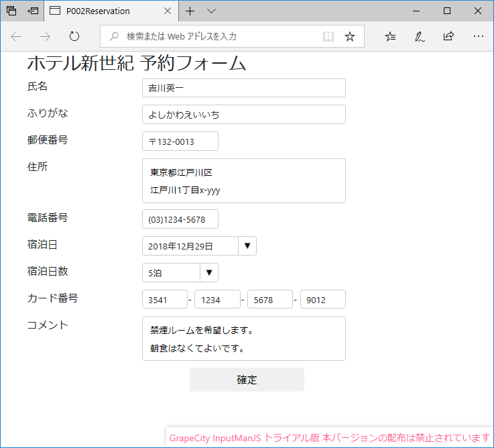Expand the 宿泊日数 dropdown arrow

209,272
